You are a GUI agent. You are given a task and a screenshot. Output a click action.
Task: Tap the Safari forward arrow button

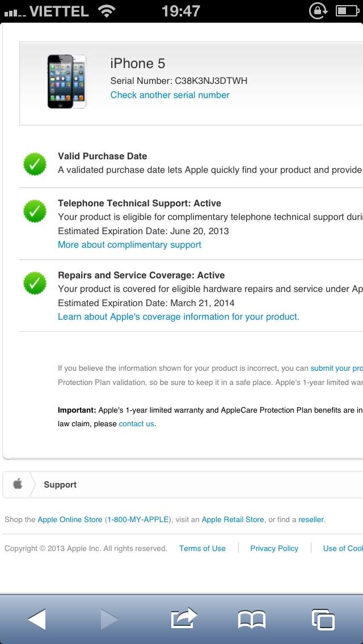(109, 619)
